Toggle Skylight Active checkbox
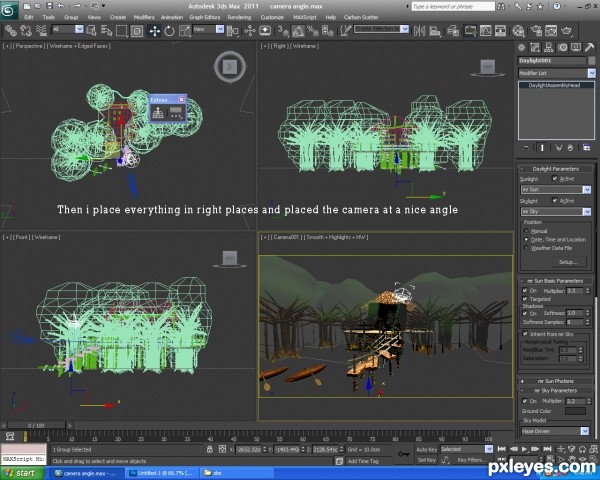The width and height of the screenshot is (600, 480). [554, 200]
